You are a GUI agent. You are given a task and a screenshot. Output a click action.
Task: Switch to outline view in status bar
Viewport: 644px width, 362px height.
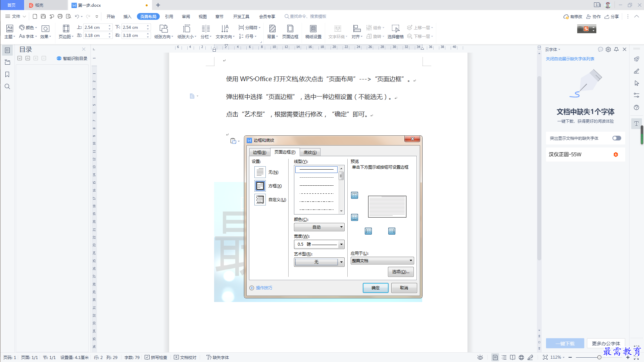[x=504, y=357]
